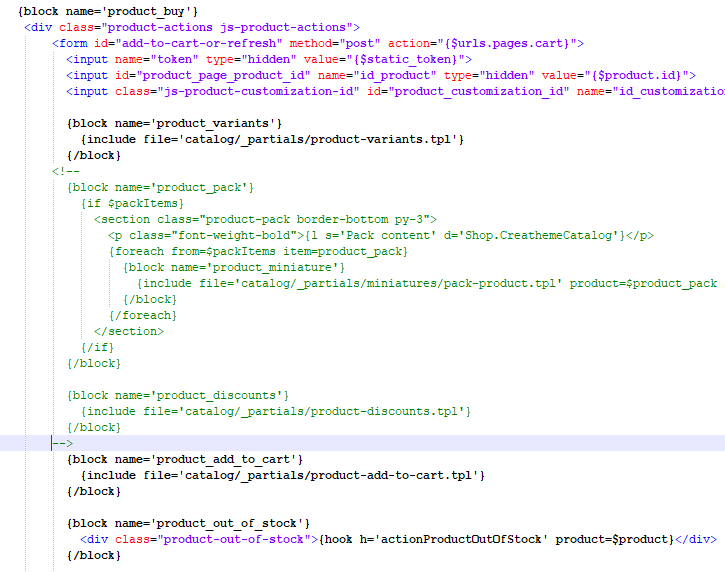725x572 pixels.
Task: Click {block name='product_add_to_cart'} line
Action: click(185, 460)
